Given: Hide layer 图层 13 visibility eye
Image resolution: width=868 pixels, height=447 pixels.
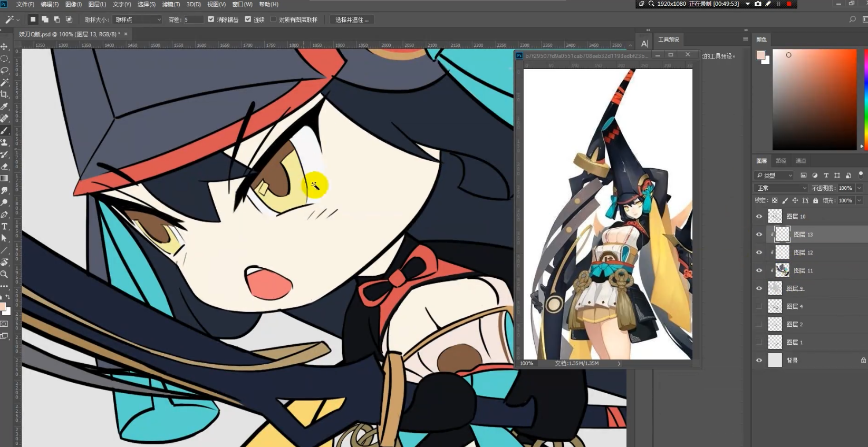Looking at the screenshot, I should point(759,234).
